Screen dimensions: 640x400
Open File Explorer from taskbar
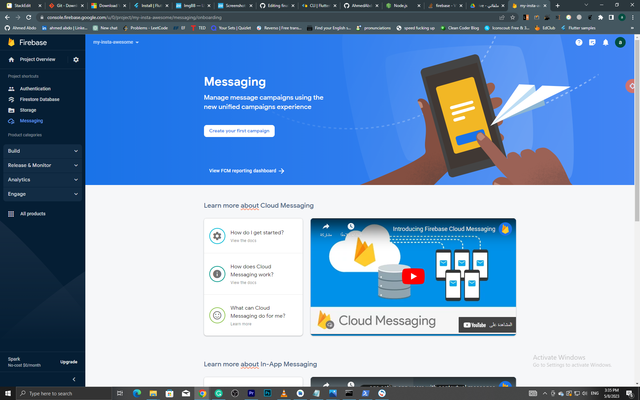[x=153, y=393]
